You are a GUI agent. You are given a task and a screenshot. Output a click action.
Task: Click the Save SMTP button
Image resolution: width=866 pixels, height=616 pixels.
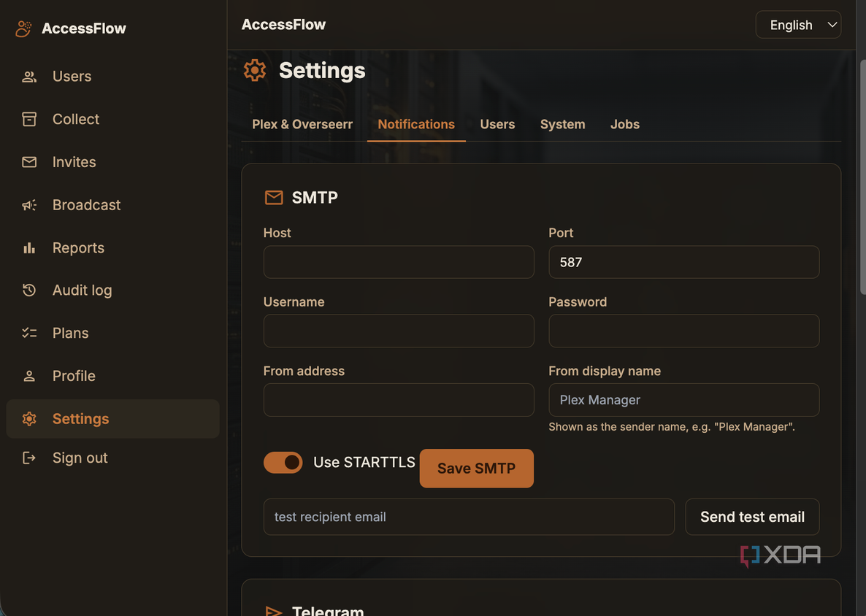click(477, 468)
